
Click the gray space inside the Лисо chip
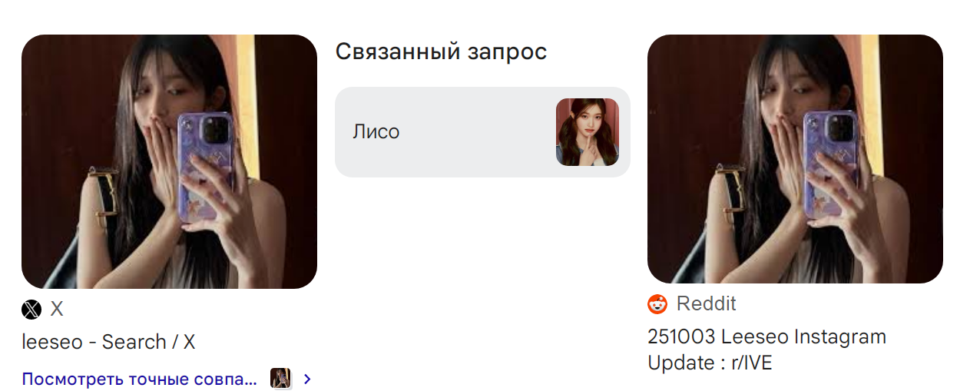(x=476, y=132)
